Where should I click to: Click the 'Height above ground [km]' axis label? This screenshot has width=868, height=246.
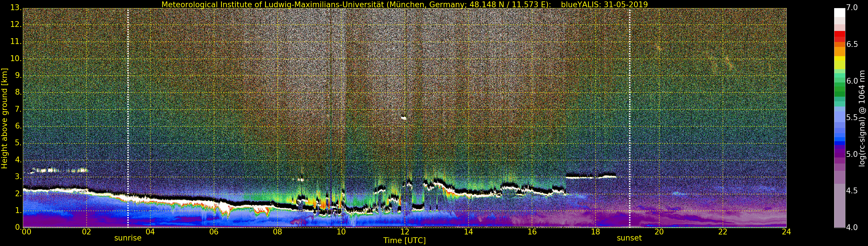click(x=4, y=118)
